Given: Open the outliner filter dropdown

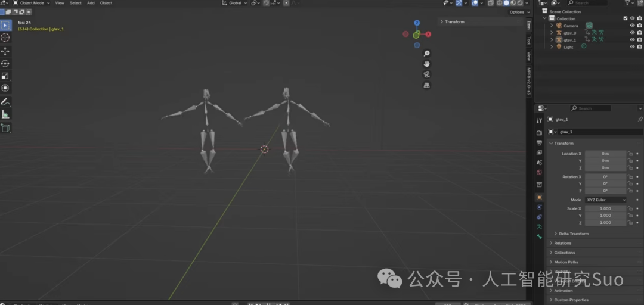Looking at the screenshot, I should click(629, 3).
